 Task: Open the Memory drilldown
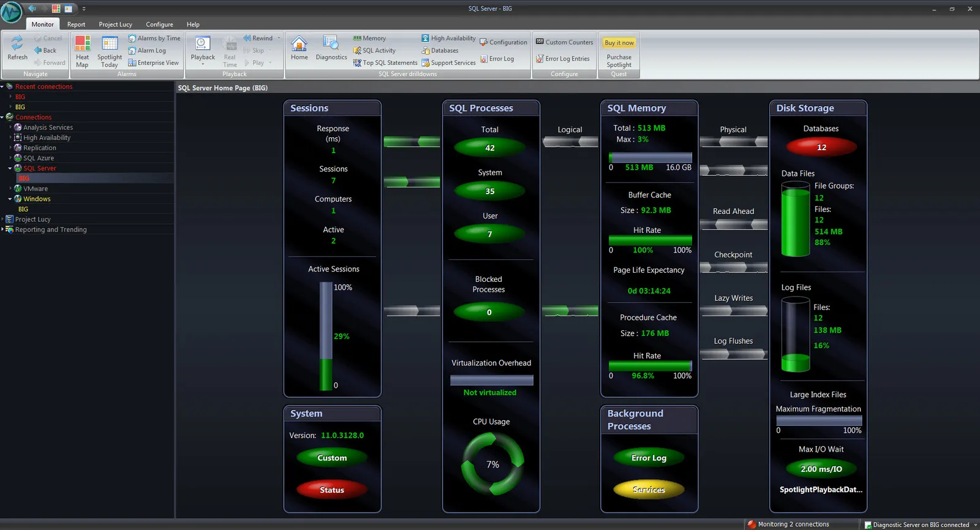point(369,38)
